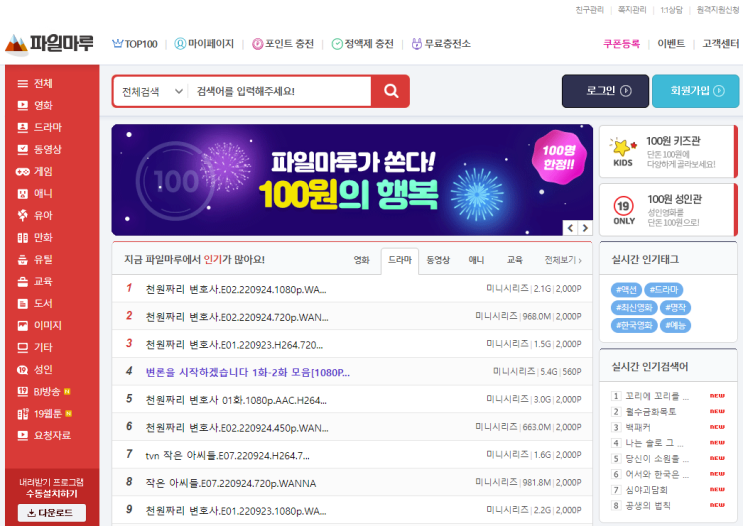This screenshot has width=743, height=526.
Task: Expand the 전체검색 dropdown
Action: pyautogui.click(x=152, y=91)
